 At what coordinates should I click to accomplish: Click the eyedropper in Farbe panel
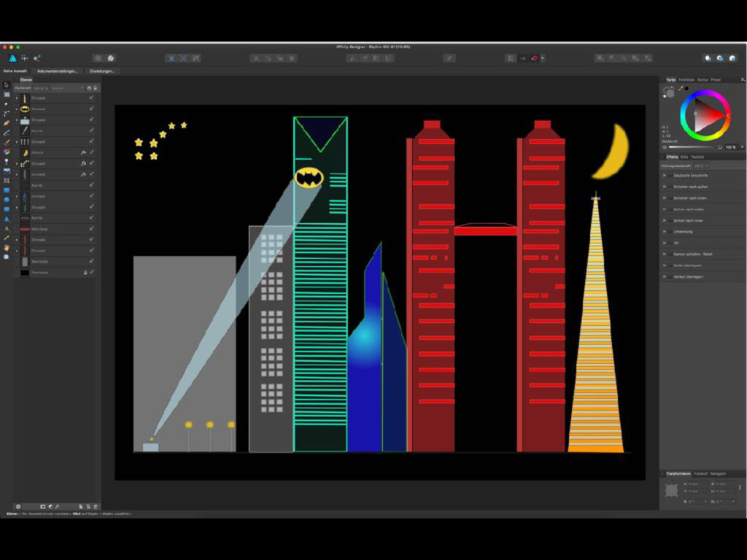pyautogui.click(x=681, y=88)
